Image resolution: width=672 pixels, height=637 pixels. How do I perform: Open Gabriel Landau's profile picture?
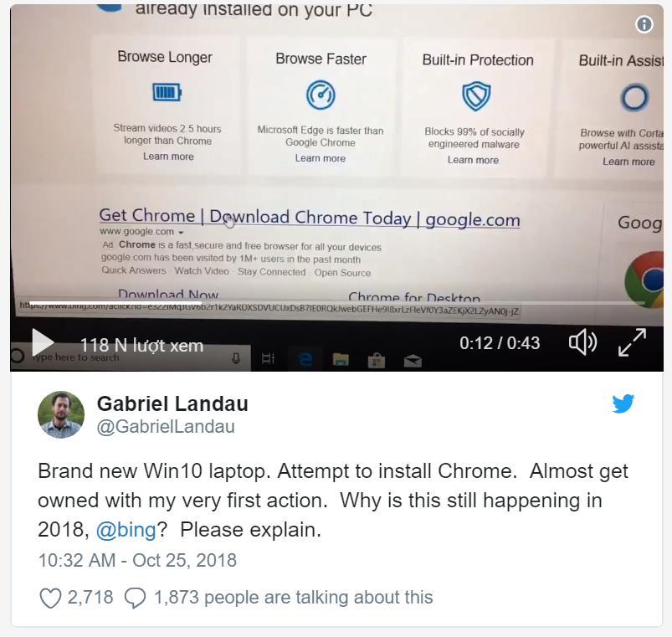(x=61, y=414)
